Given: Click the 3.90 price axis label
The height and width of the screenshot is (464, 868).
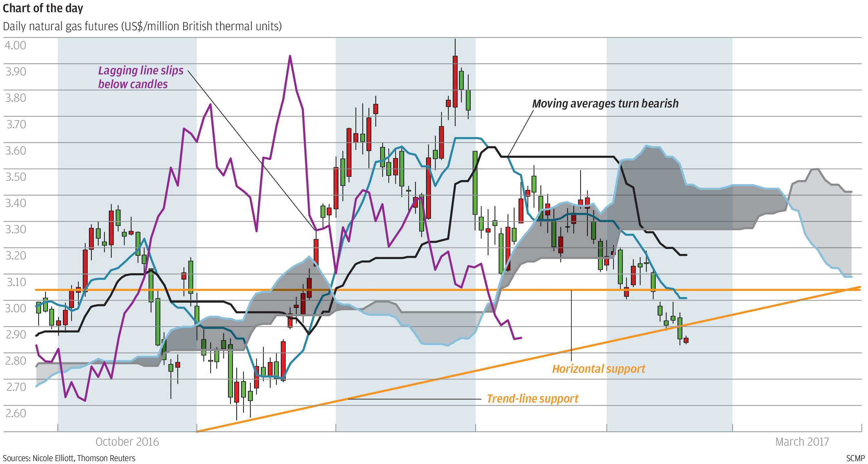Looking at the screenshot, I should [x=15, y=71].
